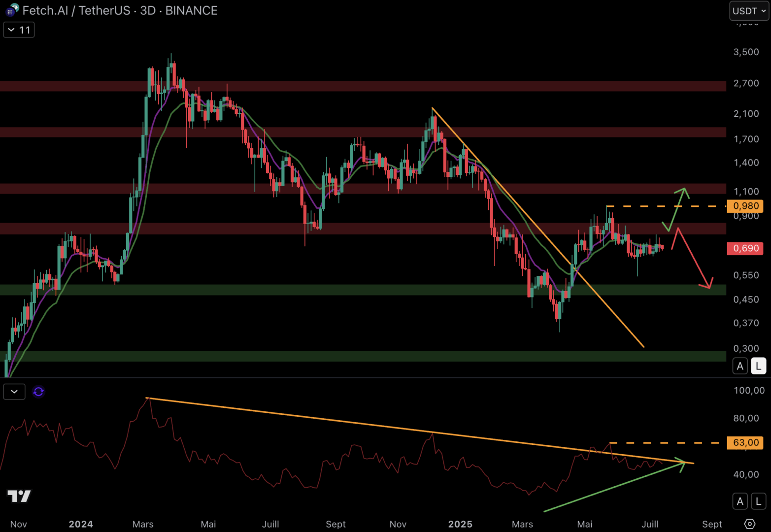
Task: Click the 1,700 price scale value
Action: [x=746, y=139]
